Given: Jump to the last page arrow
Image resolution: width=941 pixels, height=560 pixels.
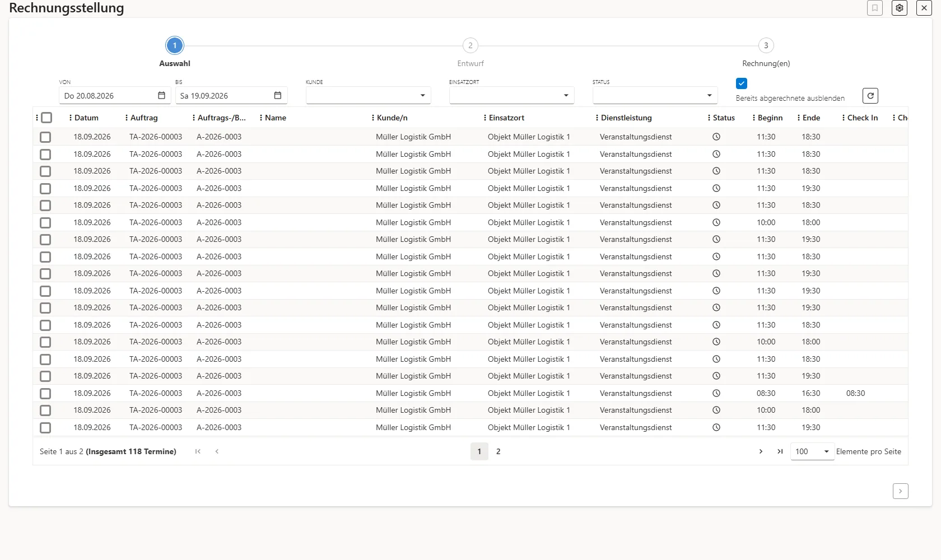Looking at the screenshot, I should (780, 451).
